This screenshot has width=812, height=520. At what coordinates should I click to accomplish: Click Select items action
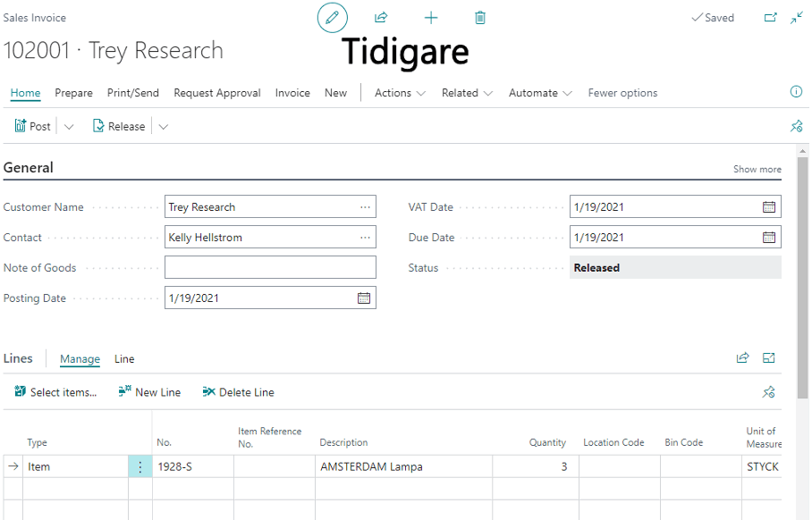(55, 392)
